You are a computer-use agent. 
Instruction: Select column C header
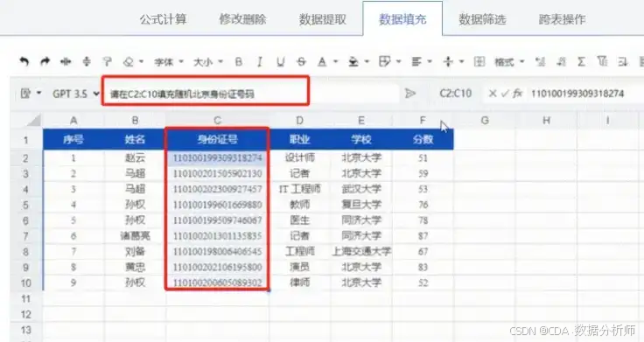pyautogui.click(x=218, y=121)
